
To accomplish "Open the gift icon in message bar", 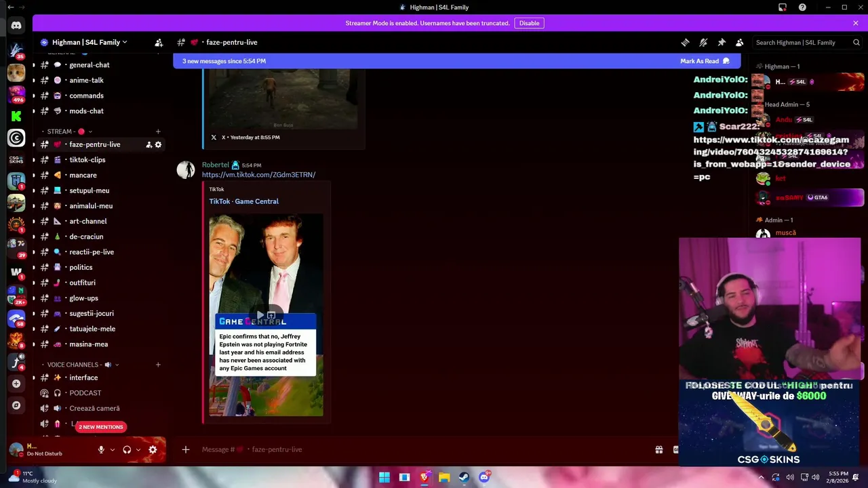I will 658,449.
